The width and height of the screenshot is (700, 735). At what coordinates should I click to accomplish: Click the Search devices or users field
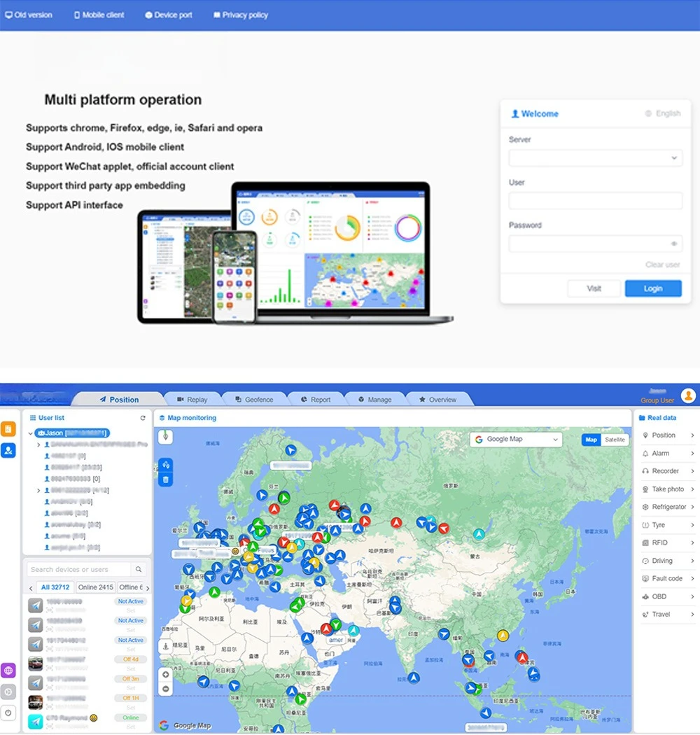pos(78,570)
